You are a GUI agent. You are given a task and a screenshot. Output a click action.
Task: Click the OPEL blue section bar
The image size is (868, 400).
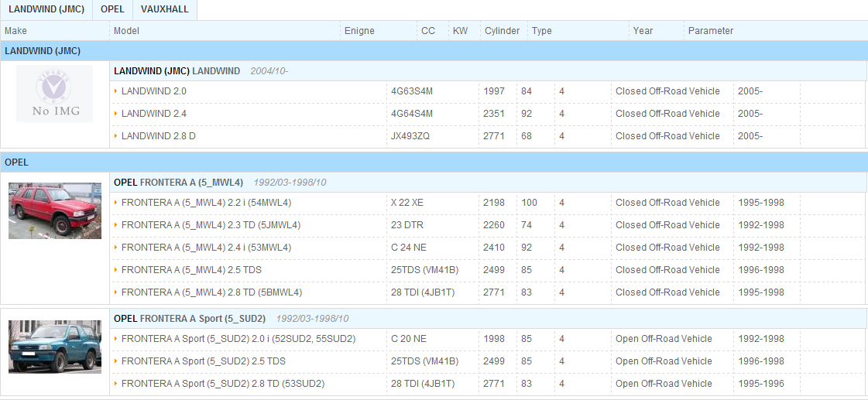434,162
